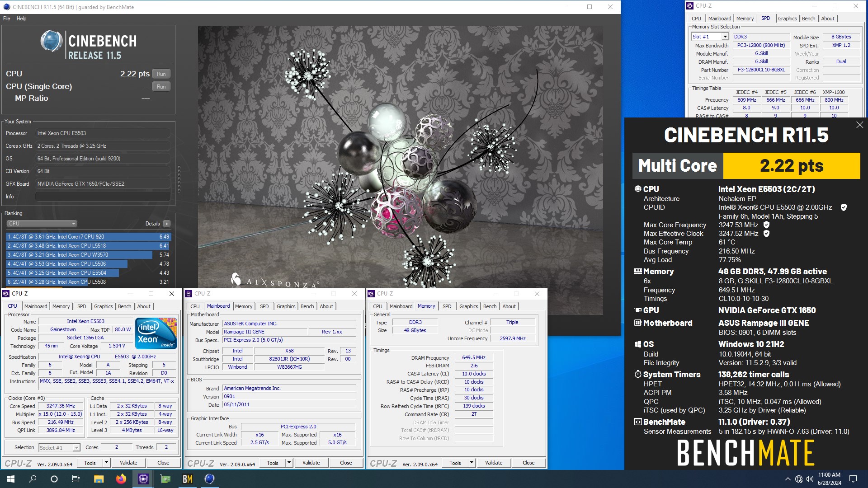
Task: Launch File Explorer from taskbar
Action: [99, 479]
